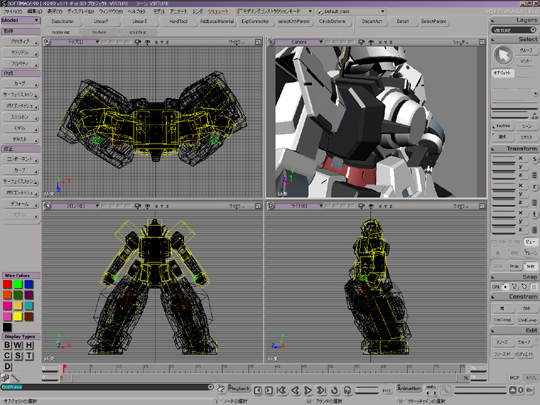Click the Duplicator toolbar button

(x=63, y=21)
